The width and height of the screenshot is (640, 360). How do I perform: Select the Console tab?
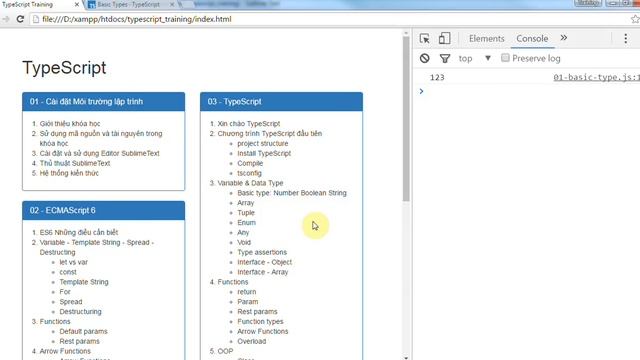pyautogui.click(x=532, y=38)
